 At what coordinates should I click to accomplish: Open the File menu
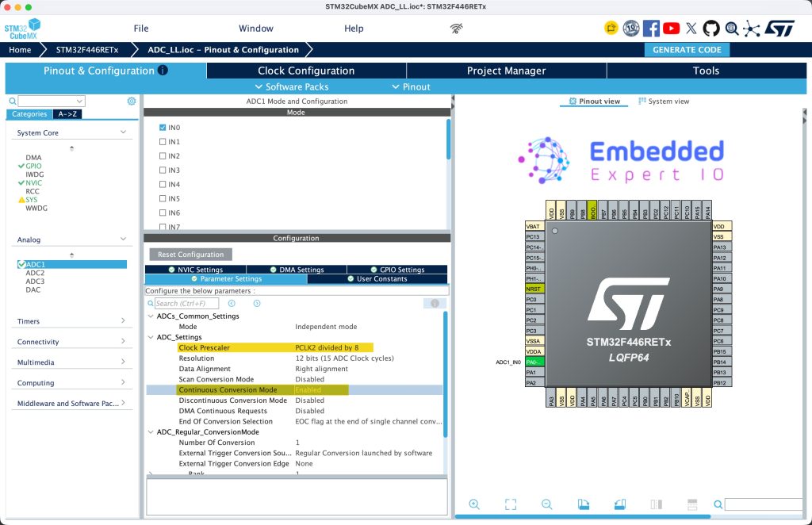point(141,29)
